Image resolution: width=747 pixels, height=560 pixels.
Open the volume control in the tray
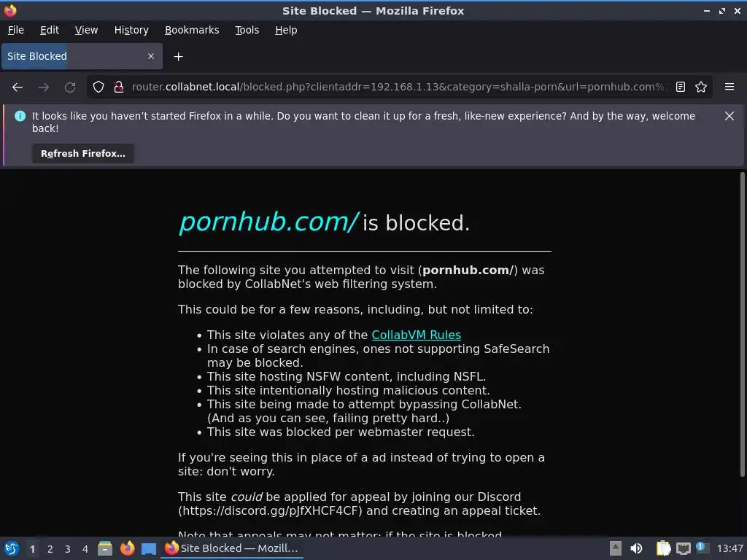pyautogui.click(x=636, y=548)
